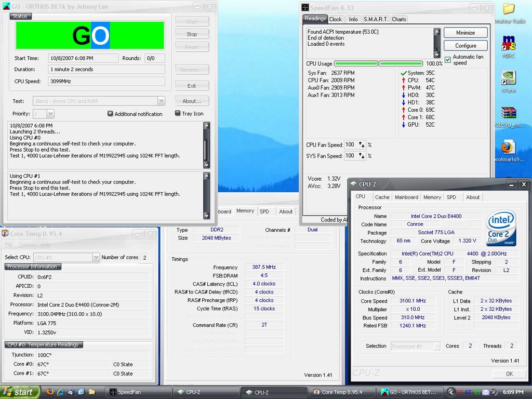The width and height of the screenshot is (532, 399).
Task: Switch to the Clock tab in SpeedFan
Action: click(x=336, y=19)
